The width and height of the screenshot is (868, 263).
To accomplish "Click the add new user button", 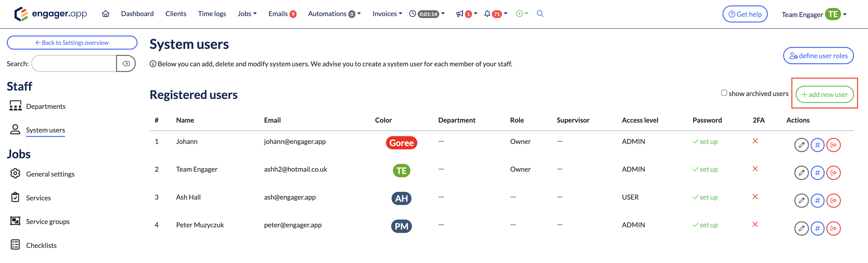I will point(824,95).
